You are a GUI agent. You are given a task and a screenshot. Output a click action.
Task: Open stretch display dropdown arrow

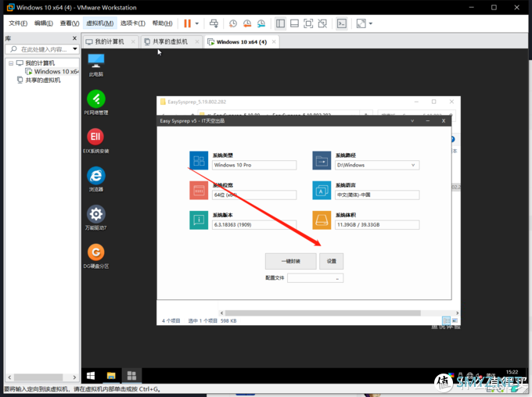[371, 23]
